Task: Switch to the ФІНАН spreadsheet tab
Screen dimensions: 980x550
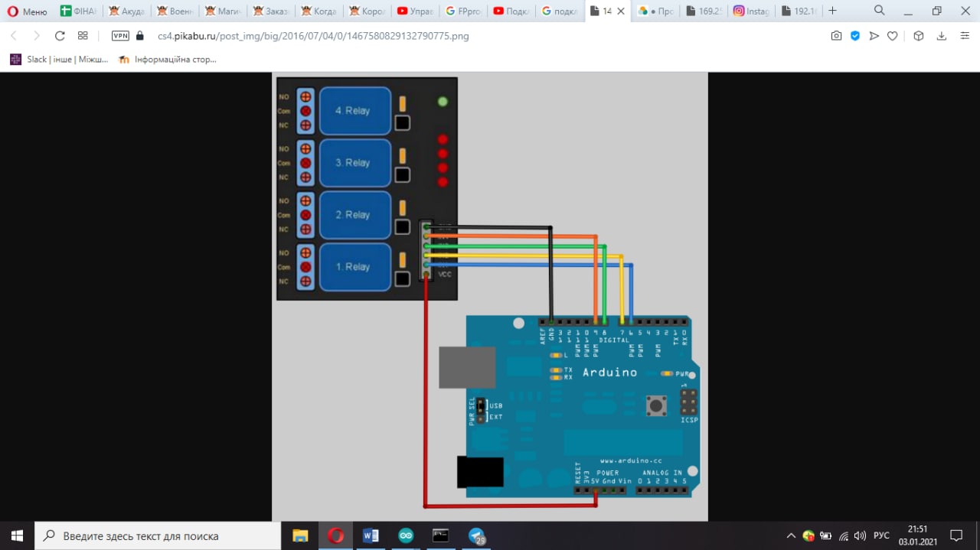Action: [x=79, y=11]
